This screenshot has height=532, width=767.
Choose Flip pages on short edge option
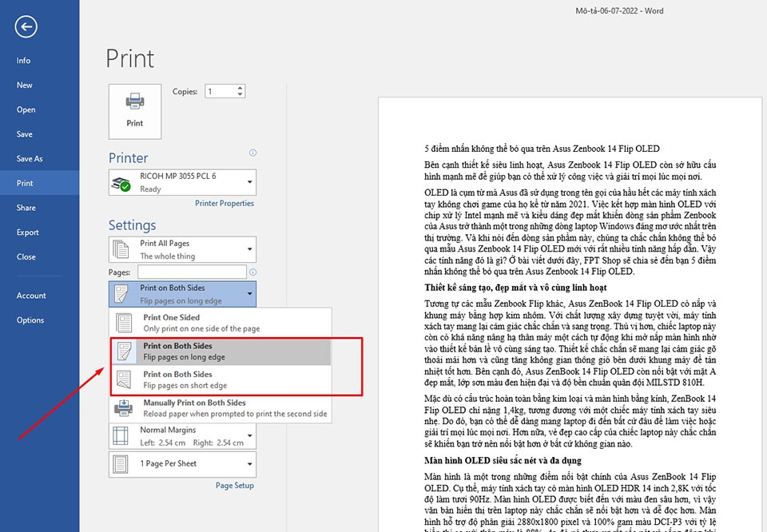click(221, 379)
